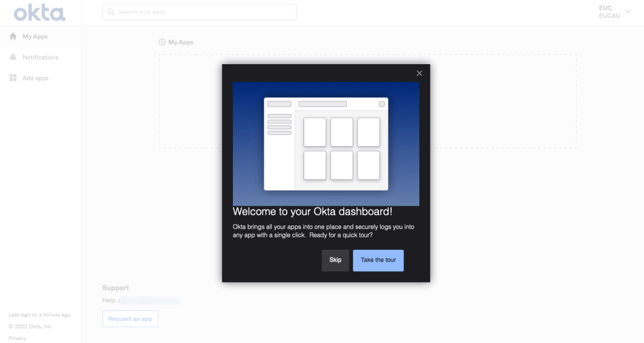Start the tour with Take the tour
This screenshot has width=644, height=343.
pos(378,260)
